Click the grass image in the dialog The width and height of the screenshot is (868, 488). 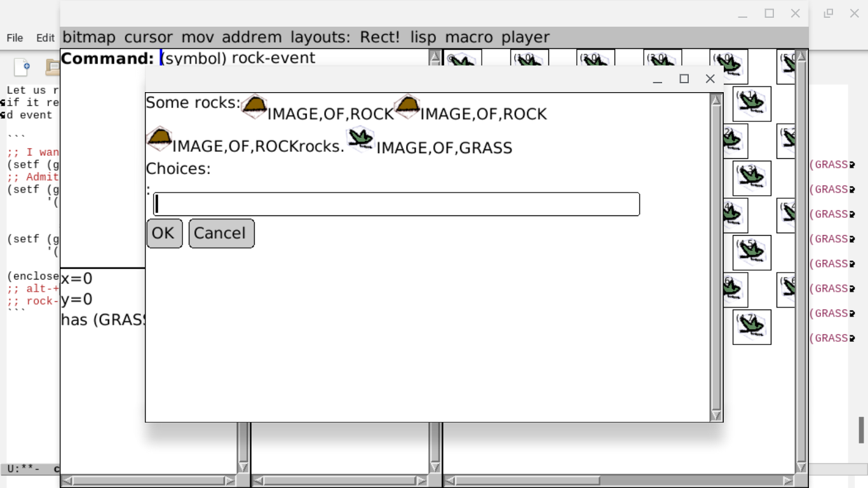(360, 140)
